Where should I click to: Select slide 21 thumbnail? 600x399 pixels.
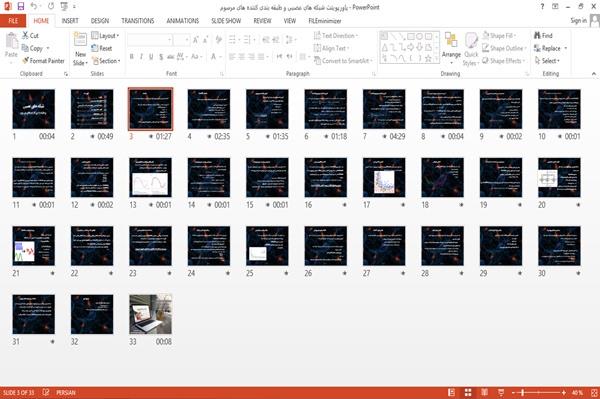click(x=34, y=246)
